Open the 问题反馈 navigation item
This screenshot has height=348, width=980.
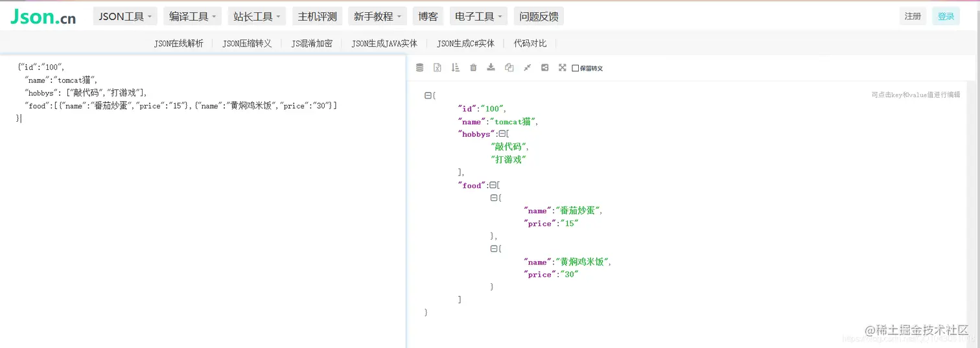click(539, 16)
